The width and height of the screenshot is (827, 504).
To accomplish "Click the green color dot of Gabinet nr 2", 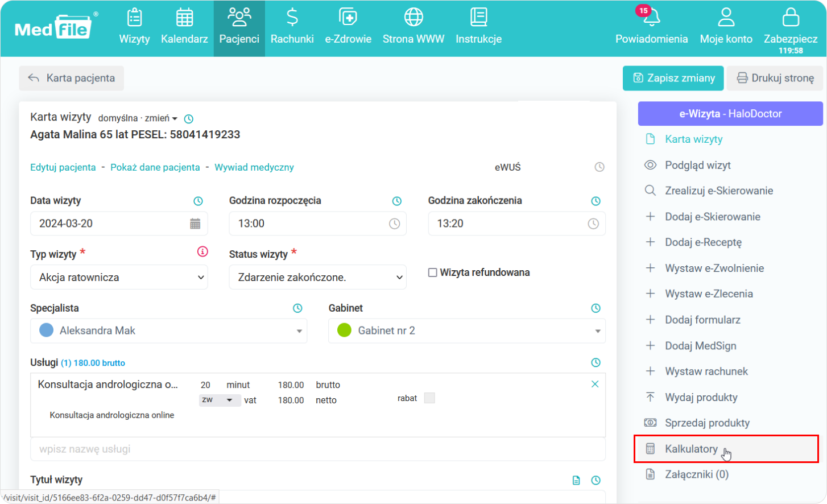I will 344,330.
